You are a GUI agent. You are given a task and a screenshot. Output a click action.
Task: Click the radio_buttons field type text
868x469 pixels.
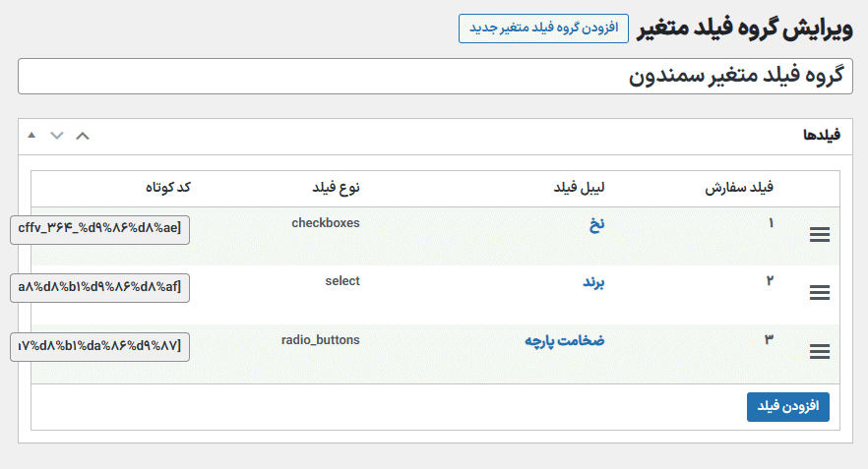click(320, 340)
